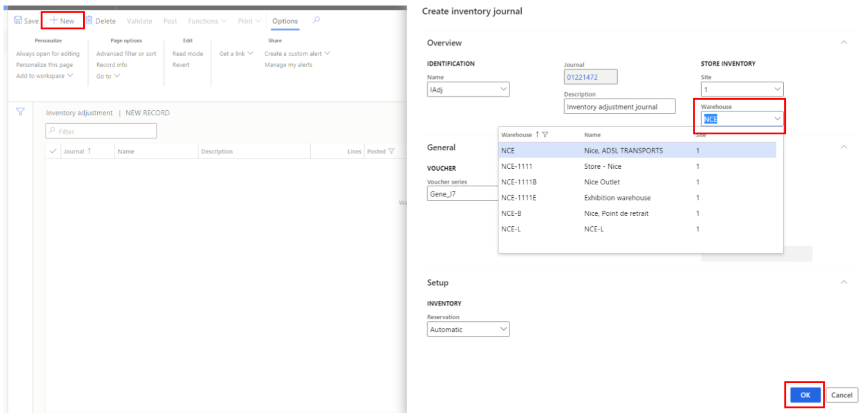
Task: Collapse the Setup section
Action: coord(844,282)
